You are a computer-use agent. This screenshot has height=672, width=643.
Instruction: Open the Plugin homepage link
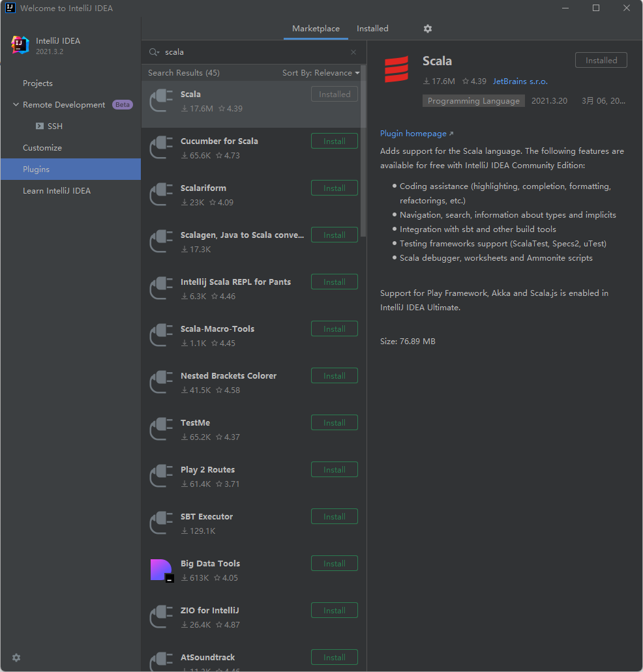[x=417, y=133]
